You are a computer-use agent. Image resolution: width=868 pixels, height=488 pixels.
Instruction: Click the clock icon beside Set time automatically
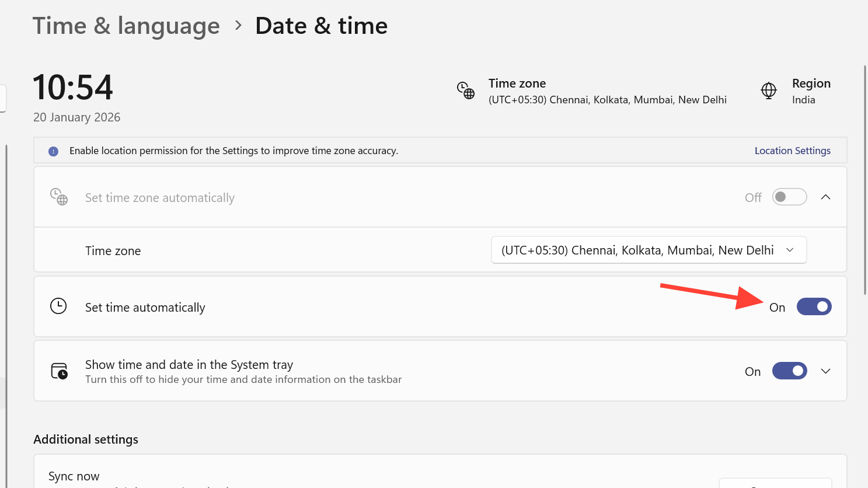[x=58, y=306]
